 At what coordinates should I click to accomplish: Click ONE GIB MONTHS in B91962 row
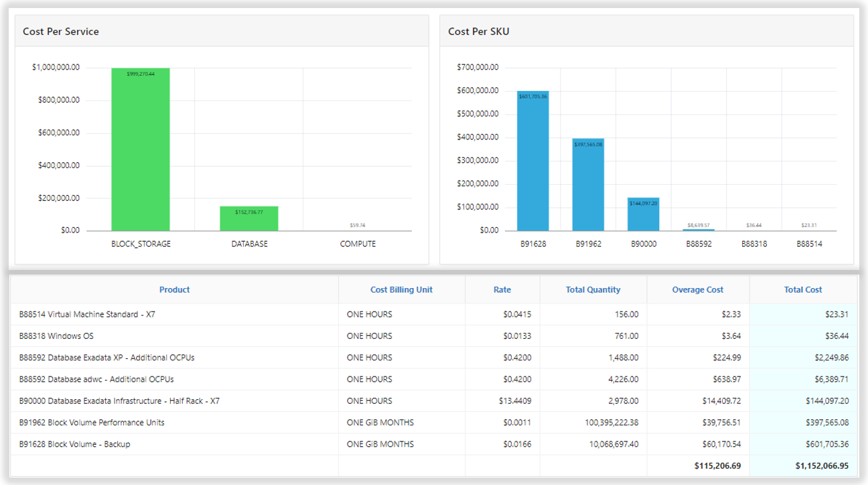click(380, 423)
